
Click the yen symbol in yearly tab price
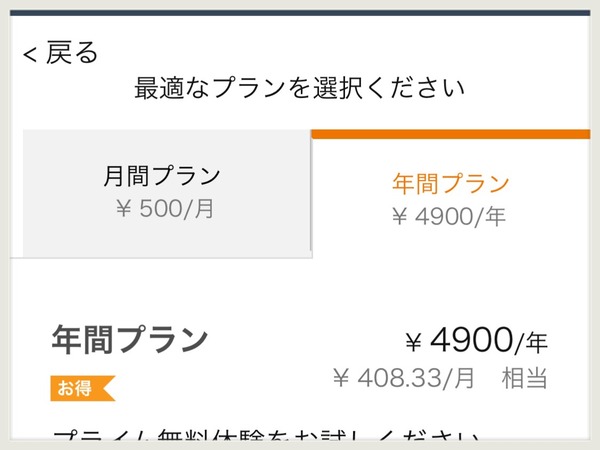(x=399, y=217)
